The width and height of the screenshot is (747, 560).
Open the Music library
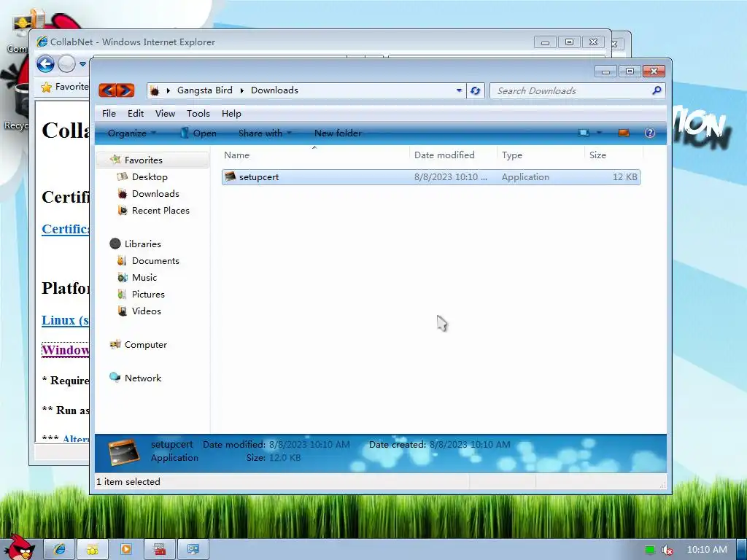(x=144, y=278)
